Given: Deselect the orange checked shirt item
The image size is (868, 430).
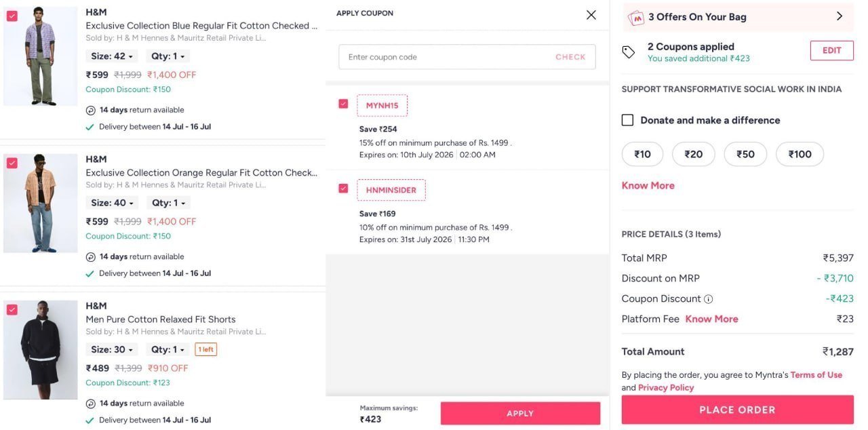Looking at the screenshot, I should pyautogui.click(x=12, y=163).
